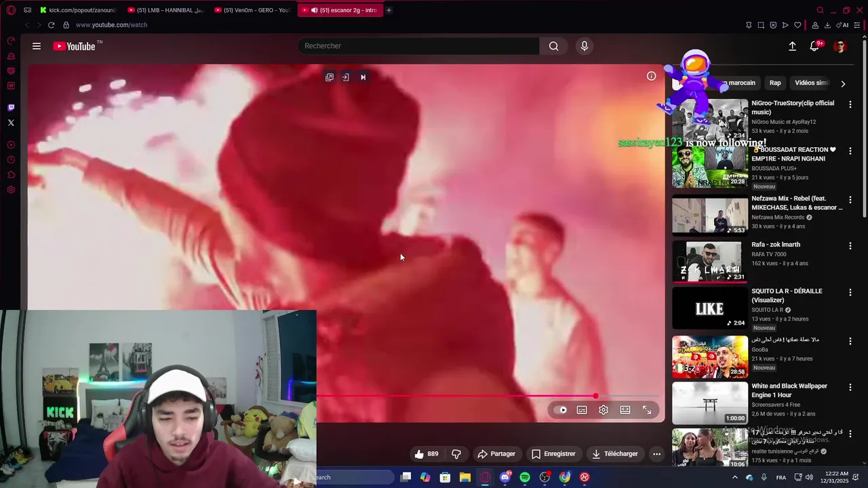Open options menu for White and Black Wallpaper

point(850,387)
